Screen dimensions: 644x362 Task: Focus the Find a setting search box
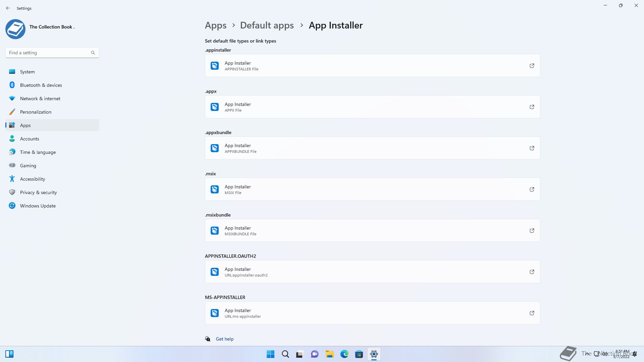point(52,53)
